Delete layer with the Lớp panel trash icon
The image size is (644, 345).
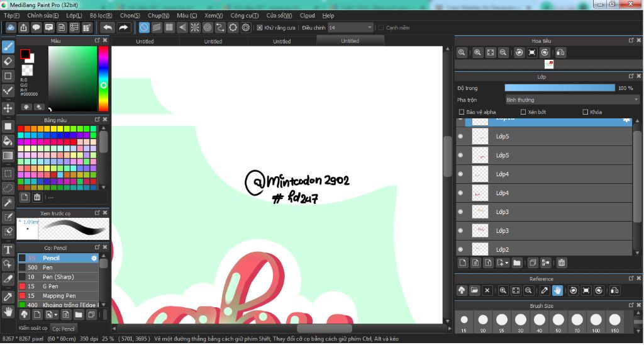[562, 263]
